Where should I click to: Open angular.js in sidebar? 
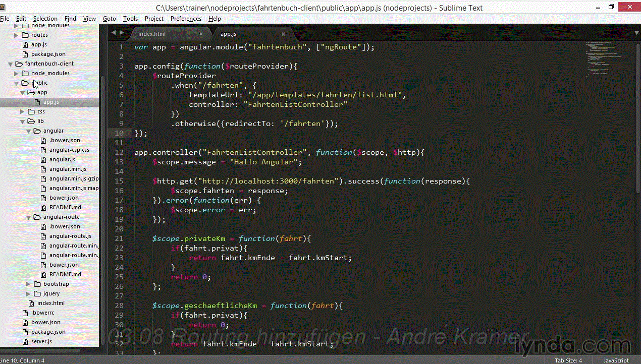point(62,159)
